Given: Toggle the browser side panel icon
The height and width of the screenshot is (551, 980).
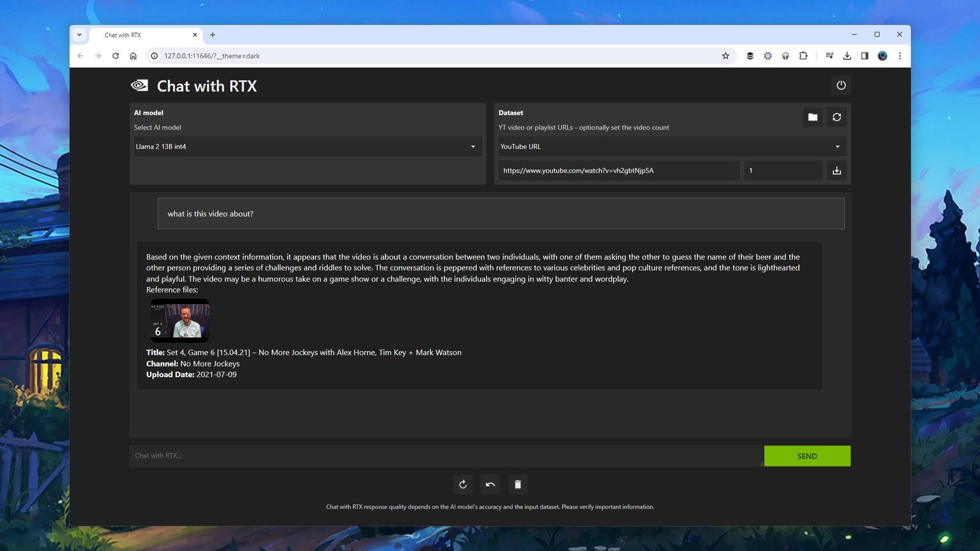Looking at the screenshot, I should coord(865,56).
